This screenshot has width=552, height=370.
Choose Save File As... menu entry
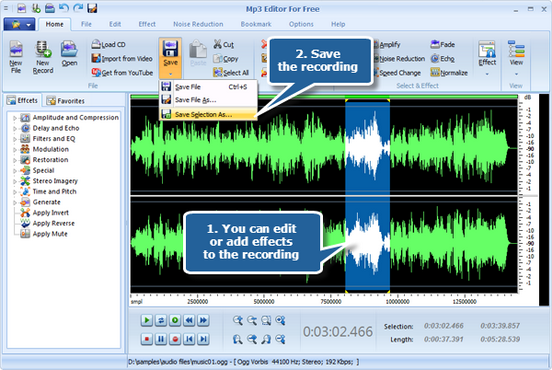tap(208, 100)
